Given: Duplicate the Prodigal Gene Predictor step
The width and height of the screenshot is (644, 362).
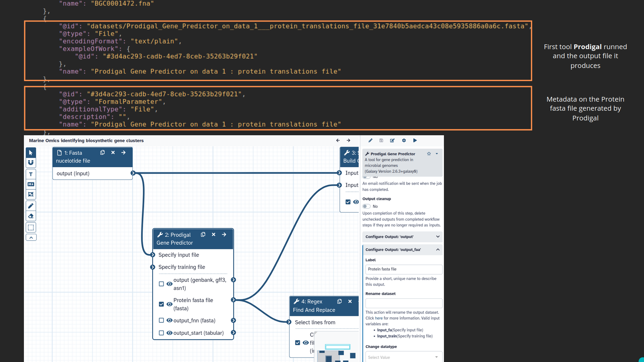Looking at the screenshot, I should [203, 234].
